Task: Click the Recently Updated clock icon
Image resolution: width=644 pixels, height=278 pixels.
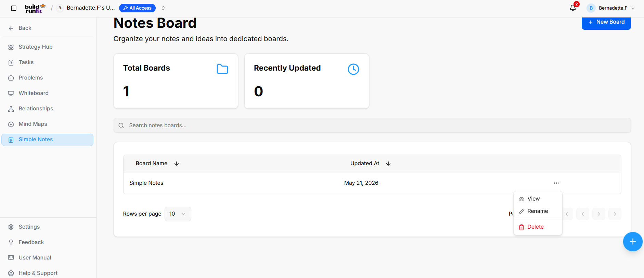Action: (353, 69)
